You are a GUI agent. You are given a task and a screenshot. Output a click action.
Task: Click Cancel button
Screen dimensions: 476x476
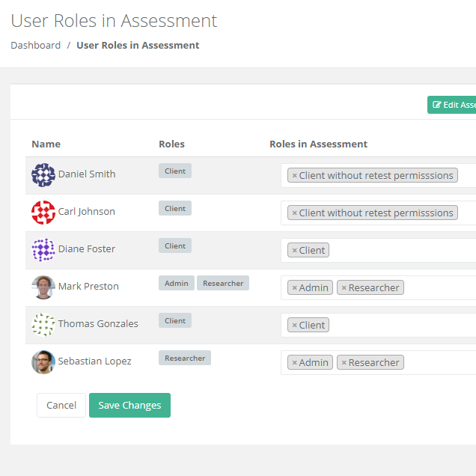coord(61,405)
